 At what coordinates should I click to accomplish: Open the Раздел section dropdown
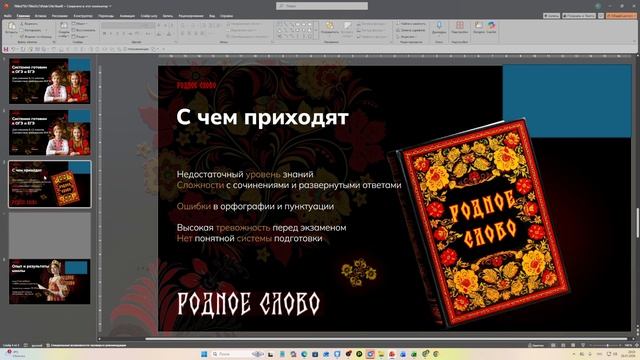click(81, 36)
